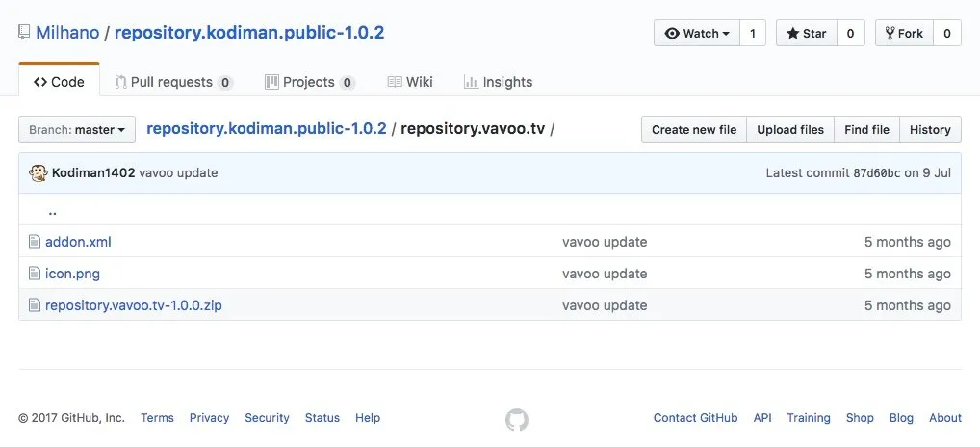Viewport: 980px width, 447px height.
Task: Open the icon.png file
Action: 72,274
